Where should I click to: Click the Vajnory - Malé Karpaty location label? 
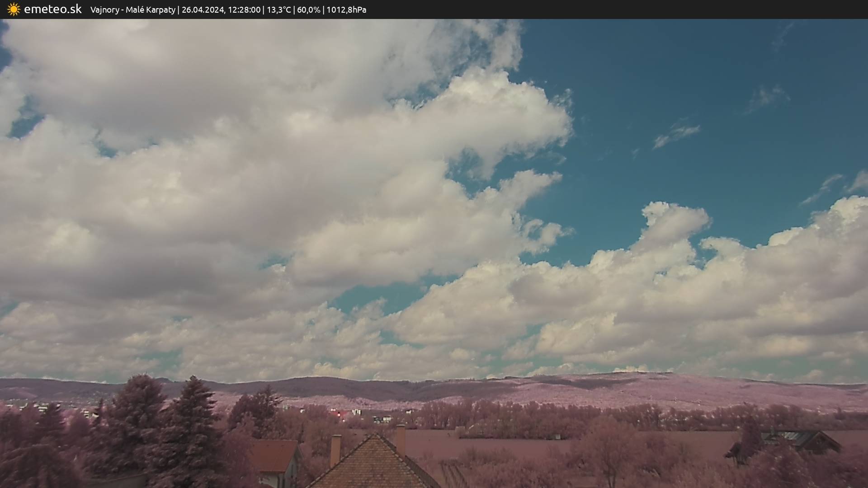pos(132,9)
